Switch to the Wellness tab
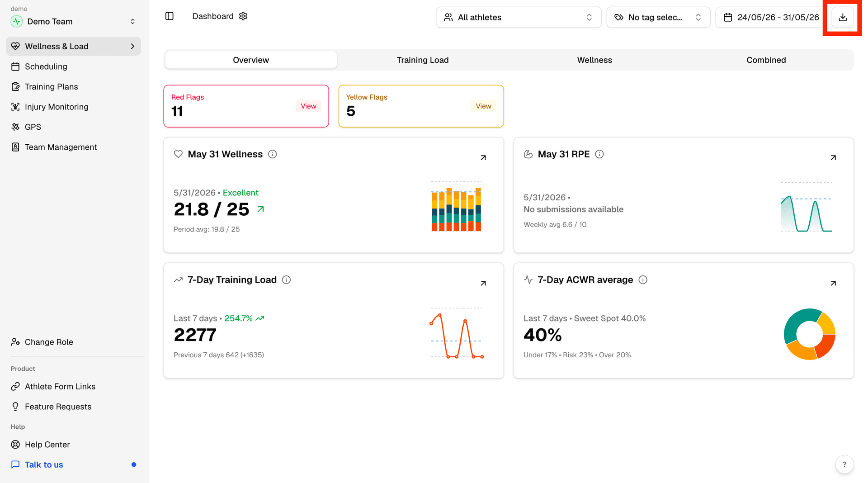The image size is (868, 483). 594,60
